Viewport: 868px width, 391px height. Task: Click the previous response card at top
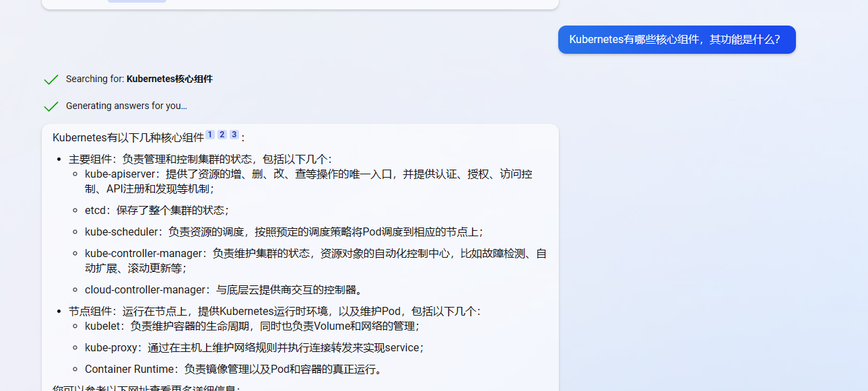tap(300, 4)
